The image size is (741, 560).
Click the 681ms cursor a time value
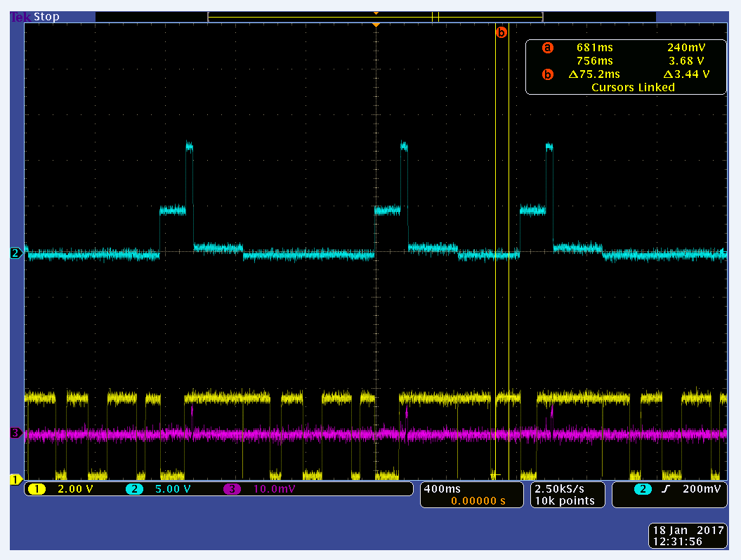pos(594,48)
